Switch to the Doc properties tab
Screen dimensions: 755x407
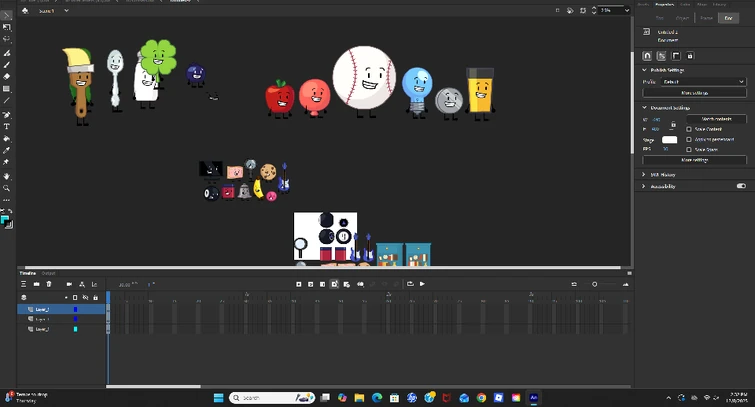[729, 18]
